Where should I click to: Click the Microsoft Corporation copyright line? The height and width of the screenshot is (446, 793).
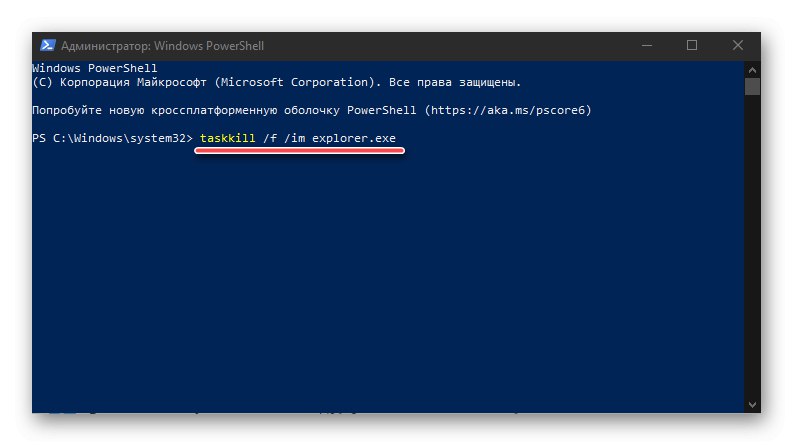[x=276, y=82]
